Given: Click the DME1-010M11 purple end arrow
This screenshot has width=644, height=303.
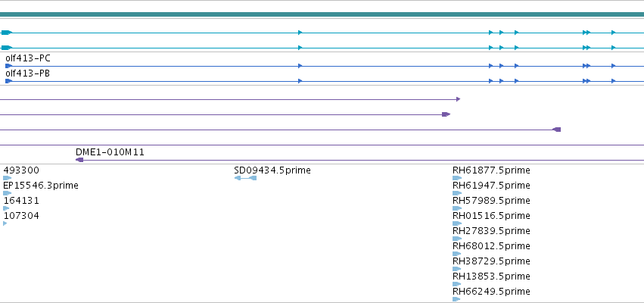Looking at the screenshot, I should click(x=79, y=160).
